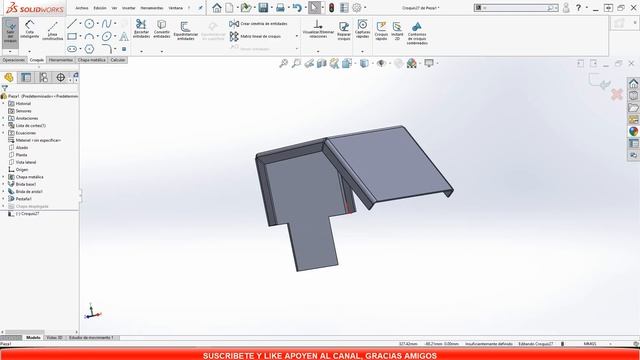Select the Ellipse sketch tool

pyautogui.click(x=107, y=36)
